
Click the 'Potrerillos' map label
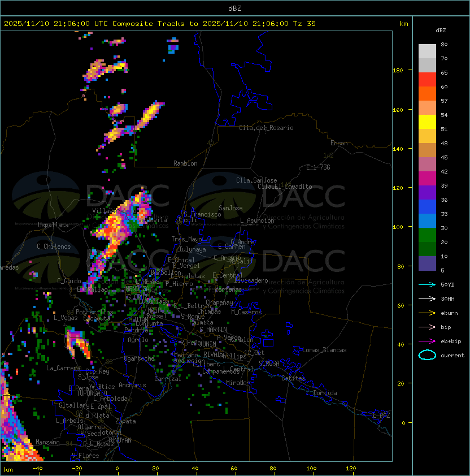coord(94,311)
